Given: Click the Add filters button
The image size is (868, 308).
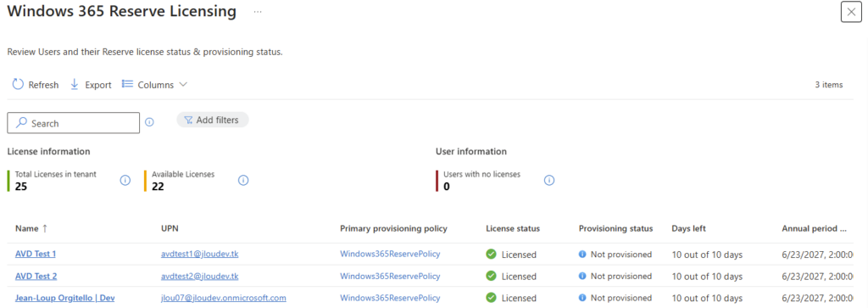Looking at the screenshot, I should (213, 120).
